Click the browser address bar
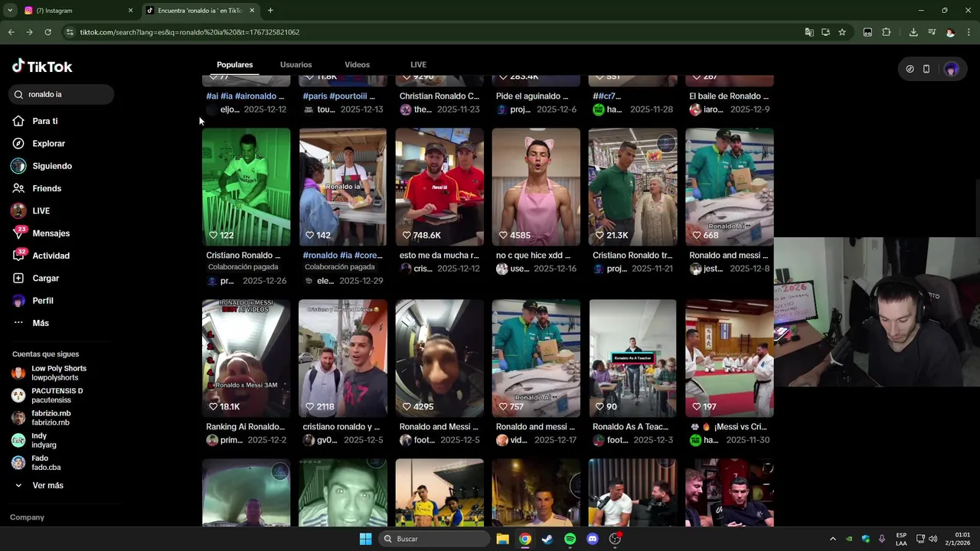Viewport: 980px width, 551px height. click(429, 32)
